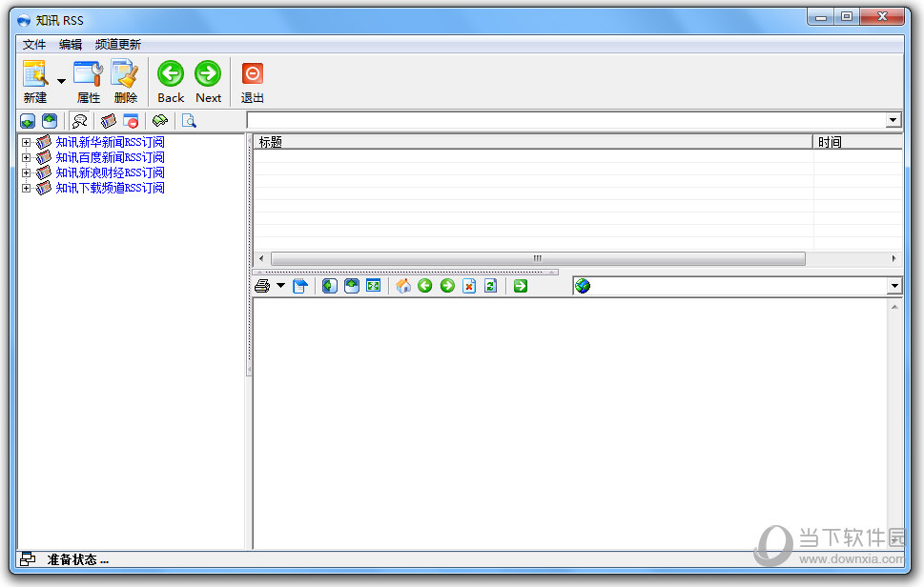Expand the 知讯新浪财经RSS订阅 tree node
Viewport: 924px width, 587px height.
coord(26,173)
